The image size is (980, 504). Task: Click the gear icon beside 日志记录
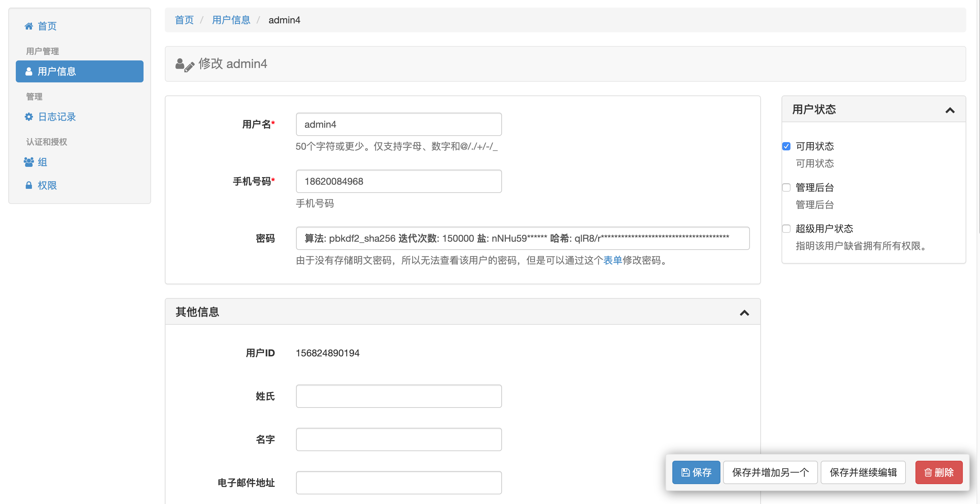pos(29,117)
